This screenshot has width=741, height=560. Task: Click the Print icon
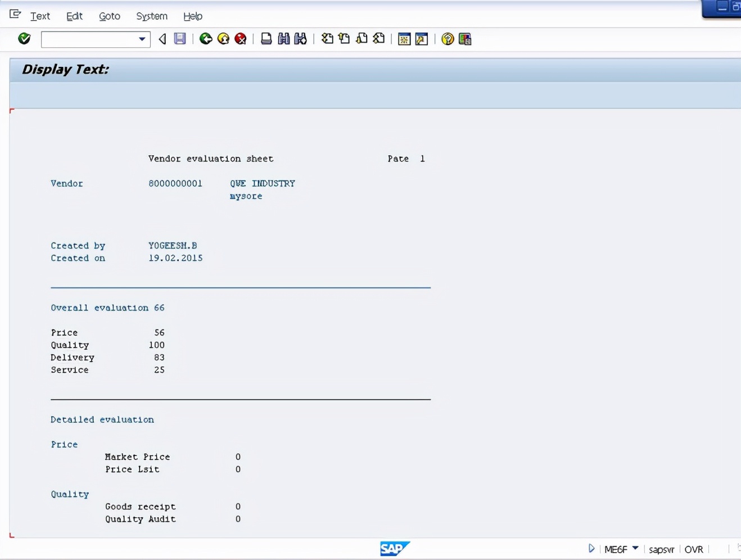pyautogui.click(x=265, y=39)
